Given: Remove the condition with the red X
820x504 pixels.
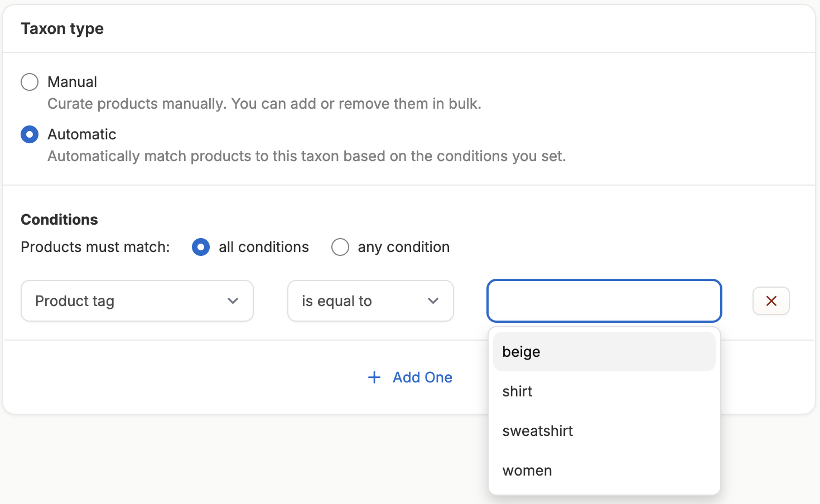Looking at the screenshot, I should (771, 301).
